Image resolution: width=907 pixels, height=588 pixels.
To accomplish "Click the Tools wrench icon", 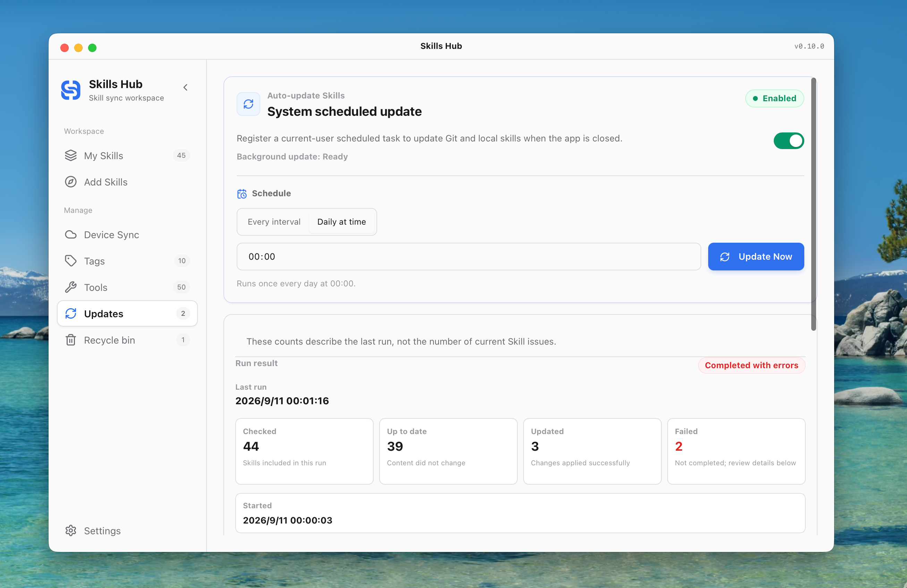I will pos(71,287).
